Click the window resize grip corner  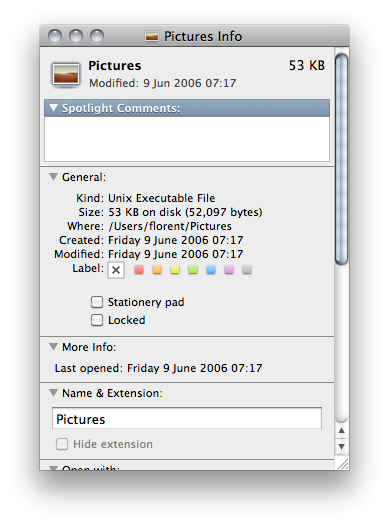pos(342,464)
